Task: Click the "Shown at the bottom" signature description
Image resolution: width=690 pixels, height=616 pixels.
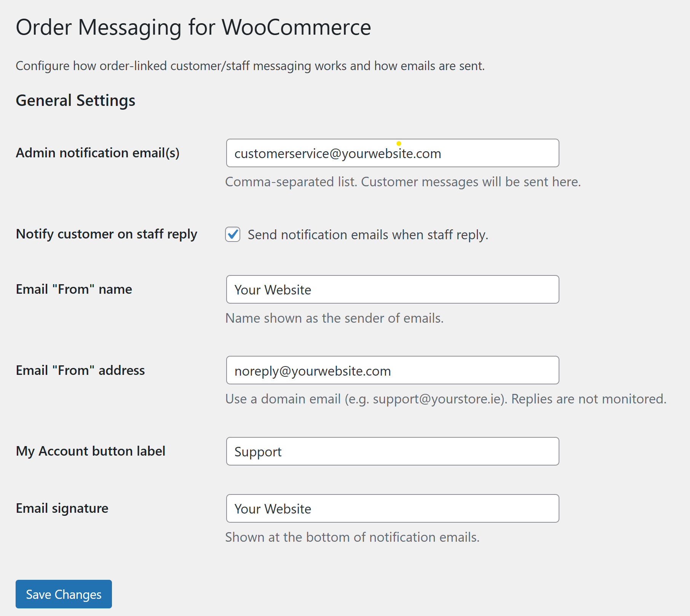Action: tap(352, 537)
